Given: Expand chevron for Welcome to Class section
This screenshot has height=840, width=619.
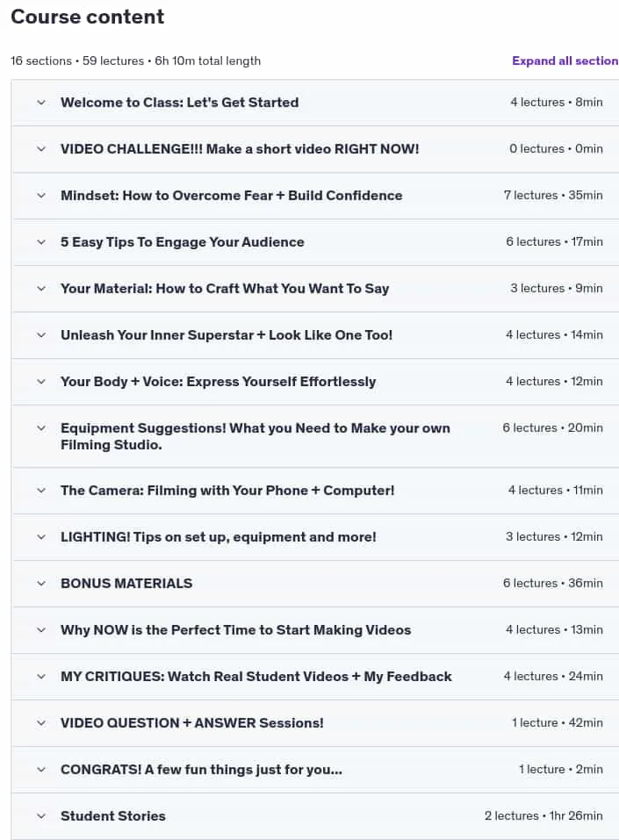Looking at the screenshot, I should 41,103.
